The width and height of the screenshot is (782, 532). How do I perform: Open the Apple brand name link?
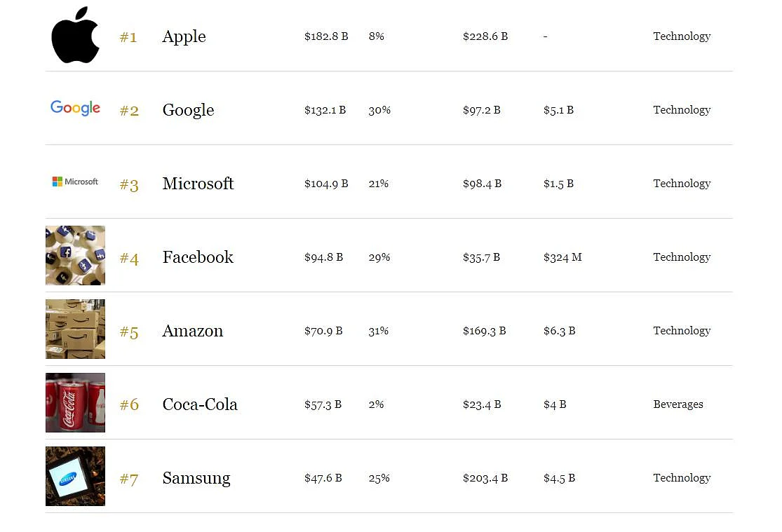tap(184, 37)
